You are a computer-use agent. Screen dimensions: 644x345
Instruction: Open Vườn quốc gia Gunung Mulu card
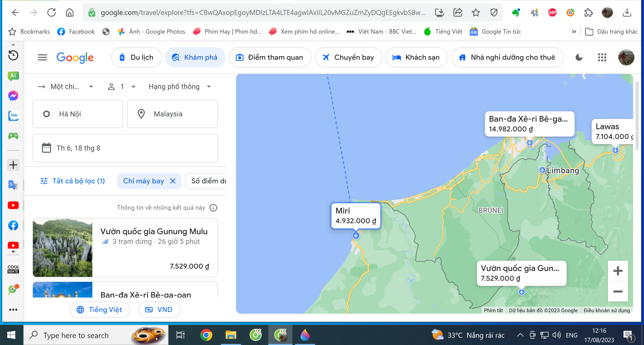click(125, 247)
